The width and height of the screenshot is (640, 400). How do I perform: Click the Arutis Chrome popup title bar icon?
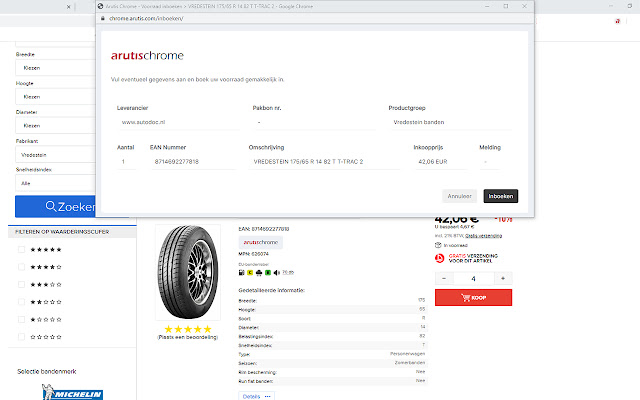pos(100,6)
